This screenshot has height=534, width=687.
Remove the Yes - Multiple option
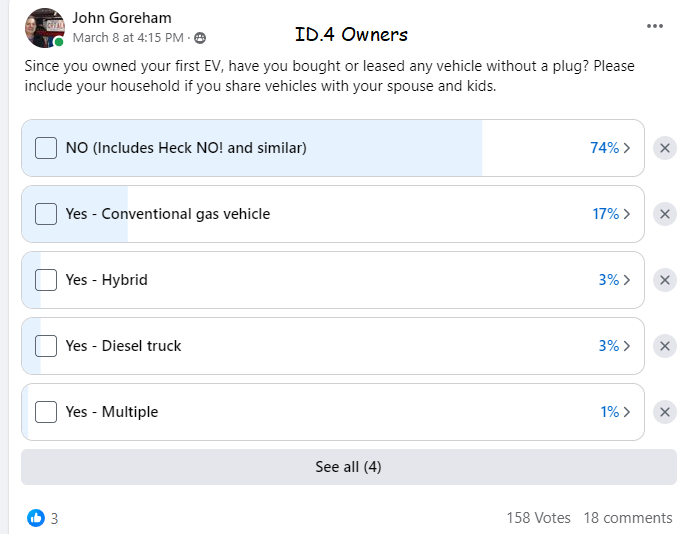[665, 412]
